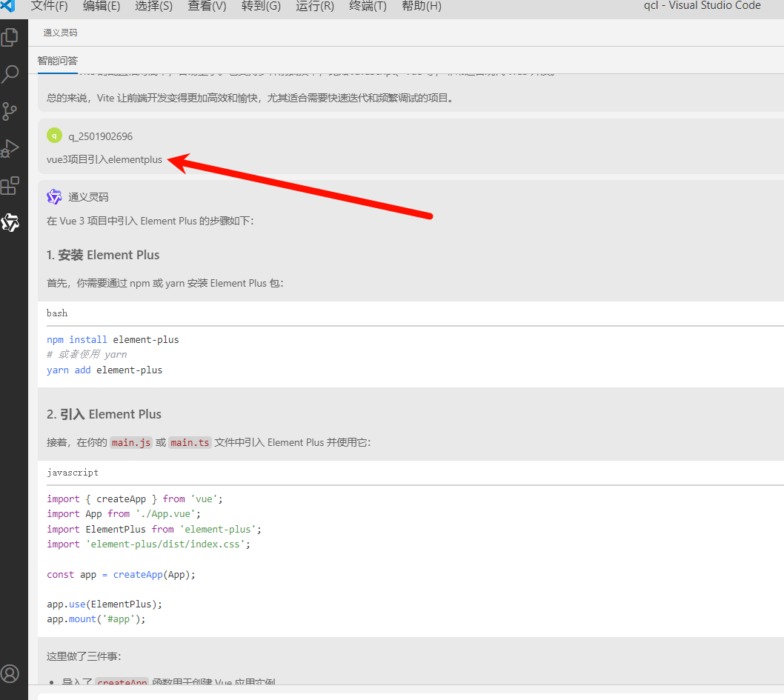This screenshot has height=700, width=784.
Task: Click the intro line 在 Vue 3 项目中引入 Element Plus
Action: pyautogui.click(x=150, y=221)
